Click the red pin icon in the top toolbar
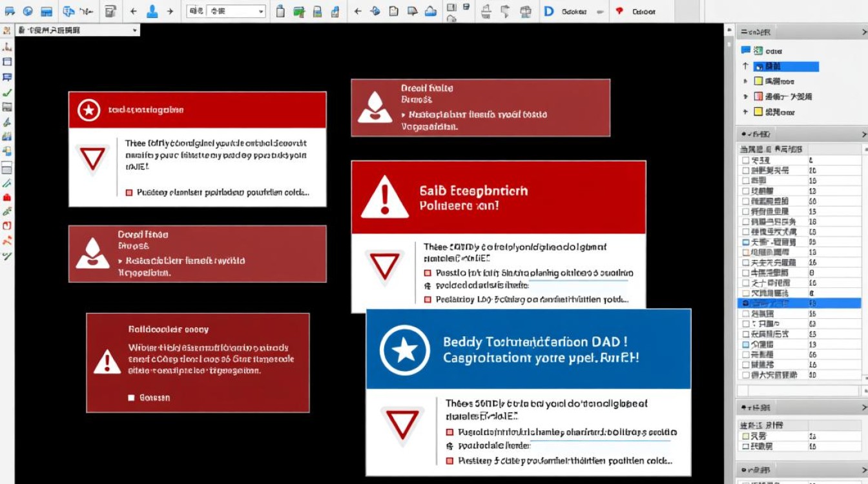 619,12
